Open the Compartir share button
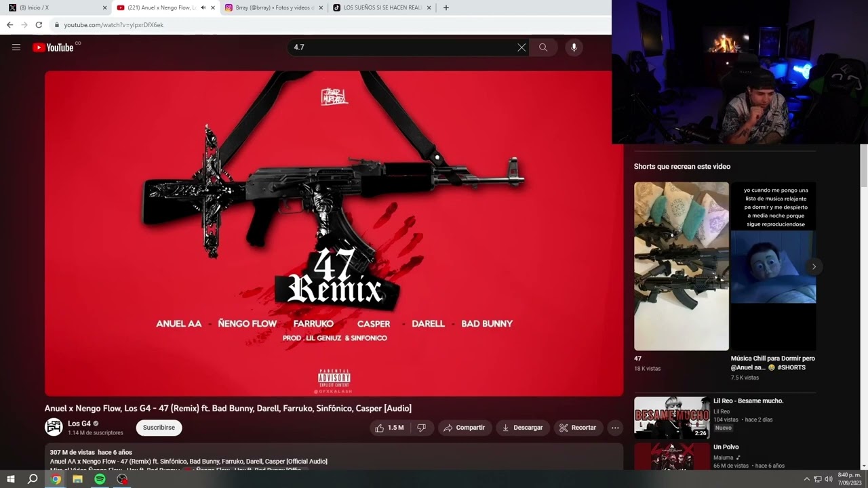The width and height of the screenshot is (868, 488). click(x=465, y=428)
